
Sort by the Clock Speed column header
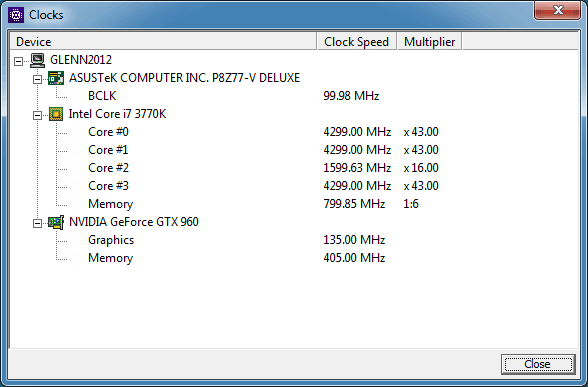(357, 41)
